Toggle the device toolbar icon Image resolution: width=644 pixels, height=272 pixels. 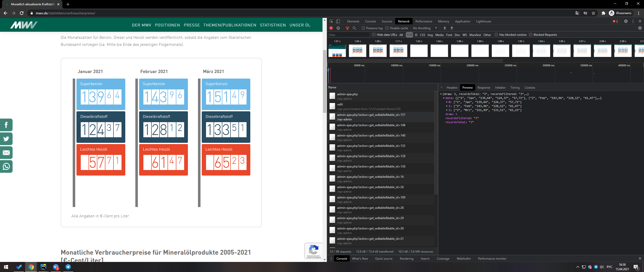[338, 21]
